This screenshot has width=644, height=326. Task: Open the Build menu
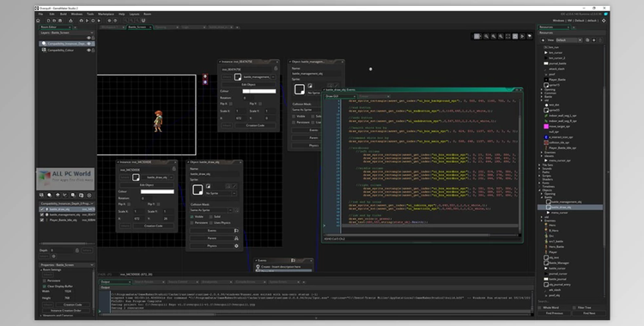click(x=64, y=14)
